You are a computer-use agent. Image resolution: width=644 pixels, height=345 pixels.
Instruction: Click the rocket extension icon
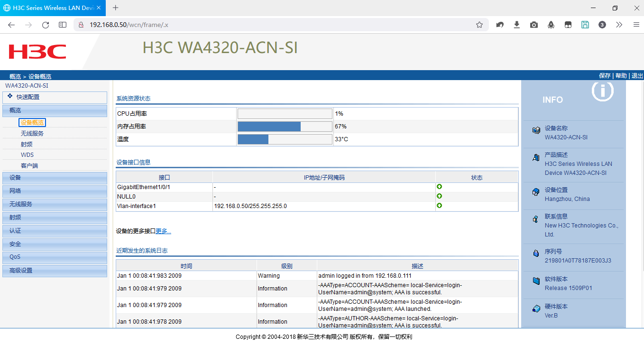point(551,25)
